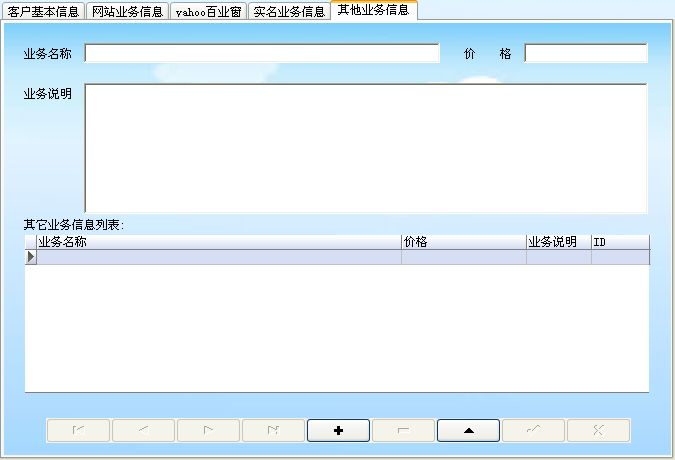The height and width of the screenshot is (460, 675).
Task: Go to the first record navigator button
Action: coord(78,430)
